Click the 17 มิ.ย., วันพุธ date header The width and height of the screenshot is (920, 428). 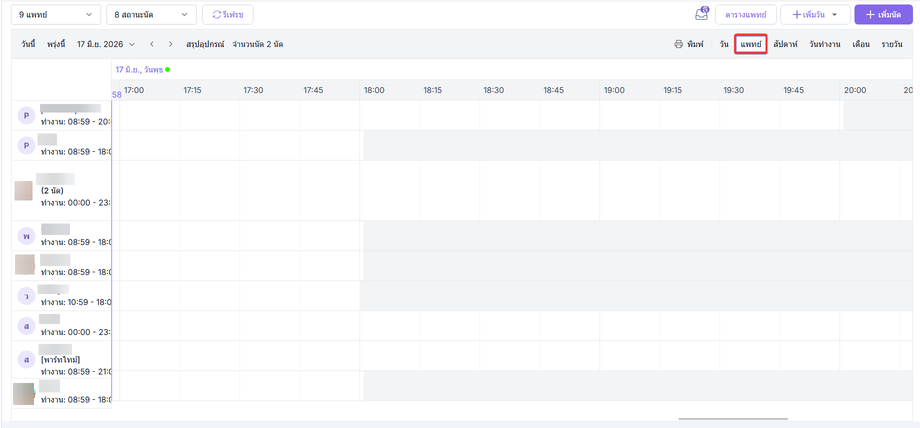(x=138, y=69)
